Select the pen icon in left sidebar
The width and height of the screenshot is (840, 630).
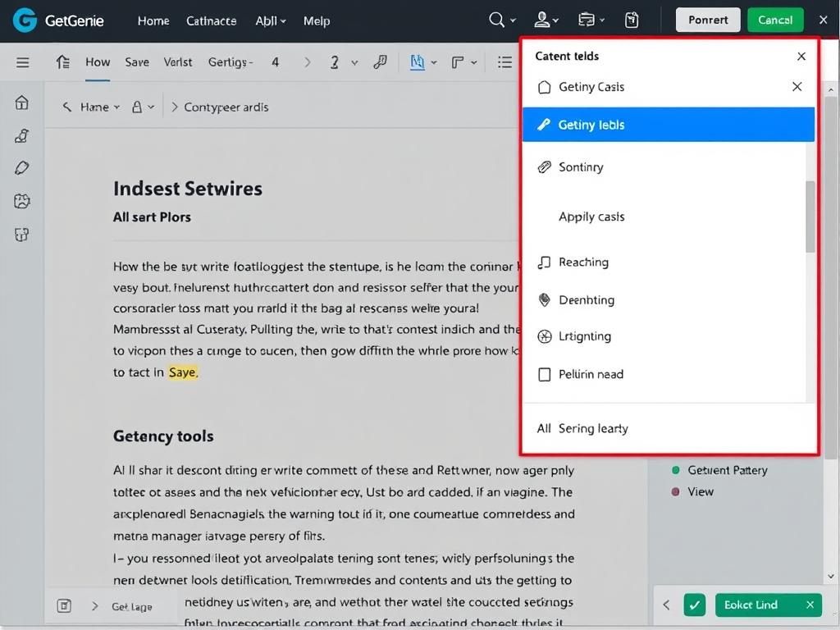click(x=22, y=168)
